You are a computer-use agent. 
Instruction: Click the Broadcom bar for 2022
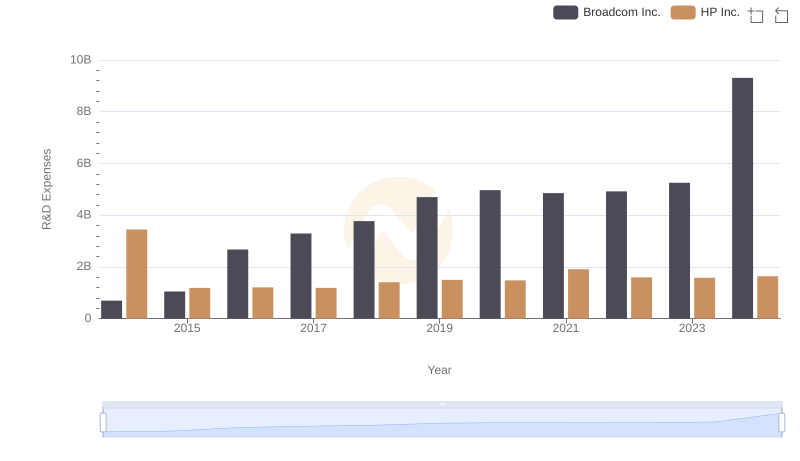pyautogui.click(x=616, y=255)
